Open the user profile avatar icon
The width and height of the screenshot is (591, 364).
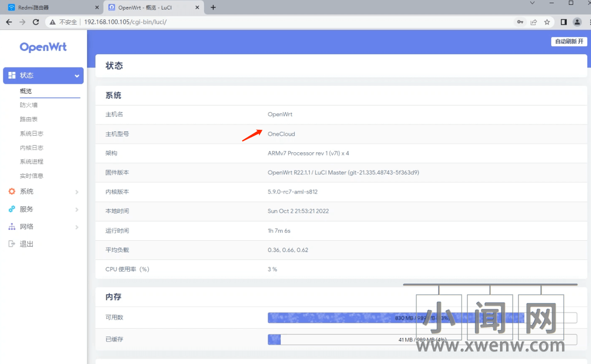577,22
